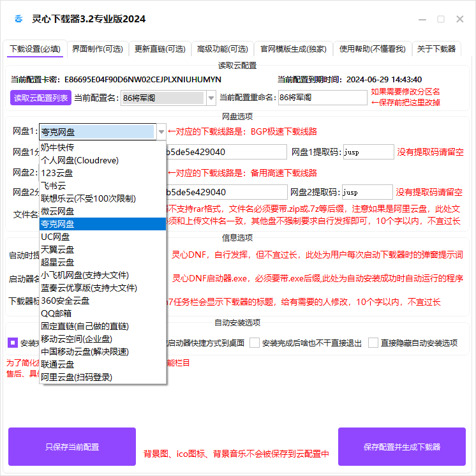Click the 灵心下载器 app logo icon
This screenshot has width=476, height=476.
point(19,19)
